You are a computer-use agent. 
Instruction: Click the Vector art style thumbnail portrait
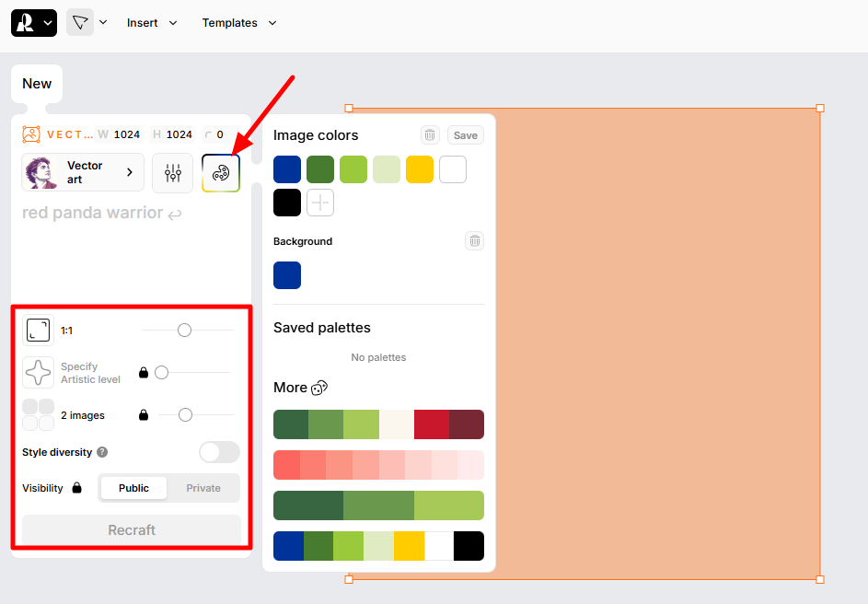[x=41, y=172]
